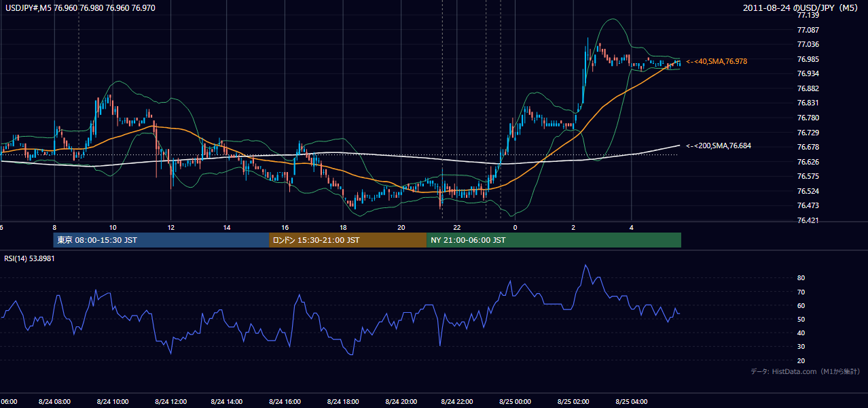Click price axis value 76.575
This screenshot has height=408, width=868.
pos(808,176)
